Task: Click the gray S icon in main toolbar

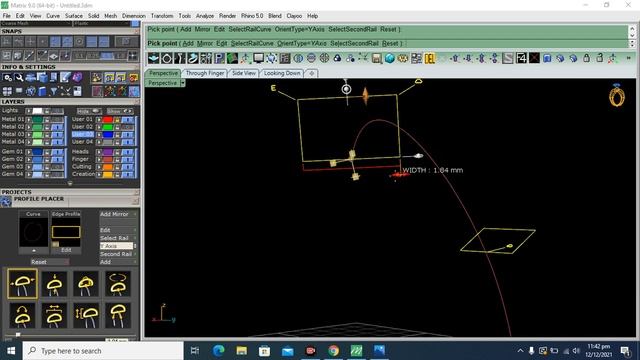Action: tap(508, 58)
